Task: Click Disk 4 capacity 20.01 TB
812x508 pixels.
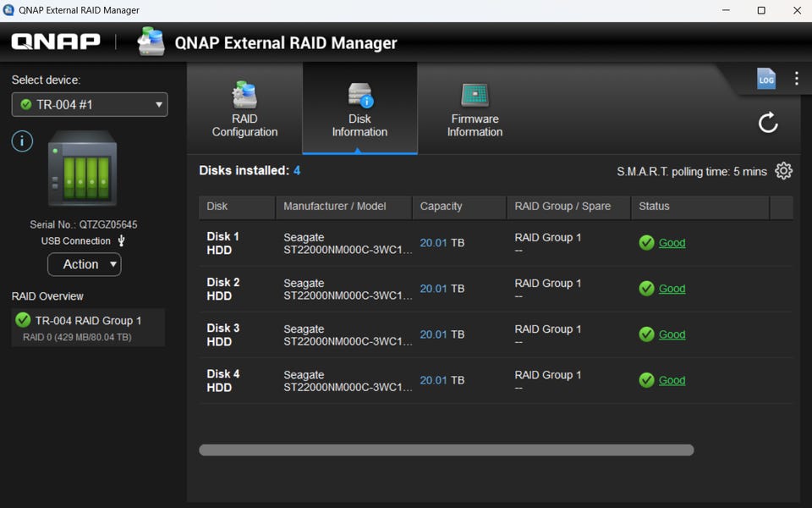Action: 442,380
